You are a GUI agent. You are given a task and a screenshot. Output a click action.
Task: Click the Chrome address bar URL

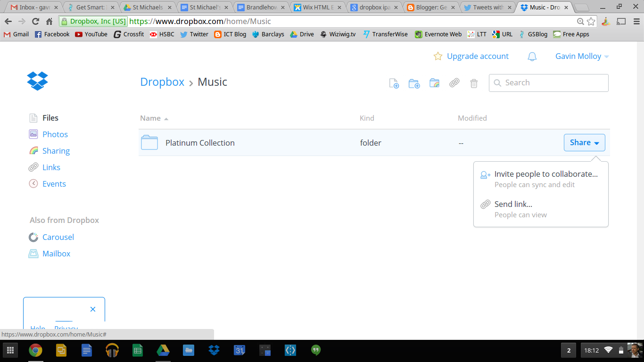point(200,21)
